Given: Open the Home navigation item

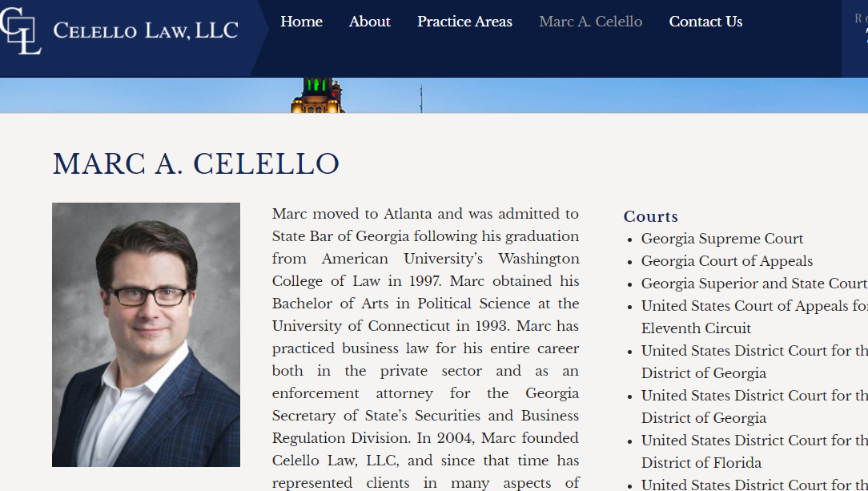Looking at the screenshot, I should [x=301, y=22].
